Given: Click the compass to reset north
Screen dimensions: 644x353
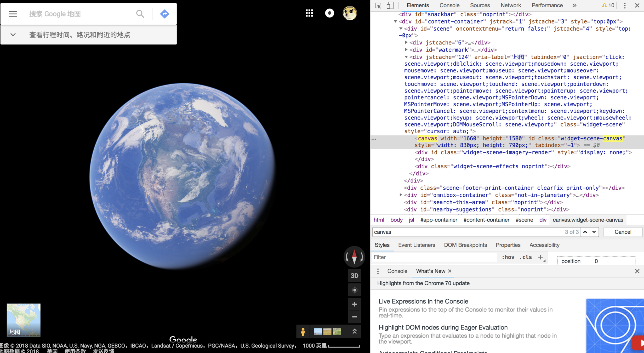Looking at the screenshot, I should 354,257.
